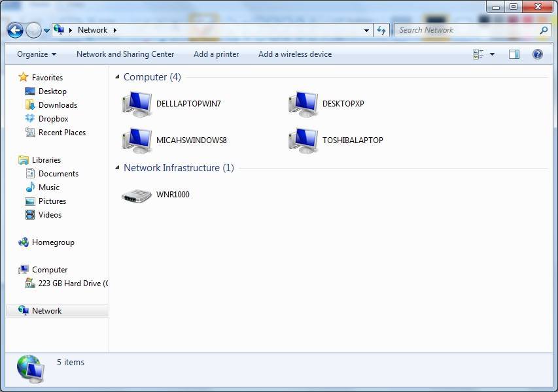Image resolution: width=558 pixels, height=392 pixels.
Task: Click Add a printer in toolbar
Action: (216, 54)
